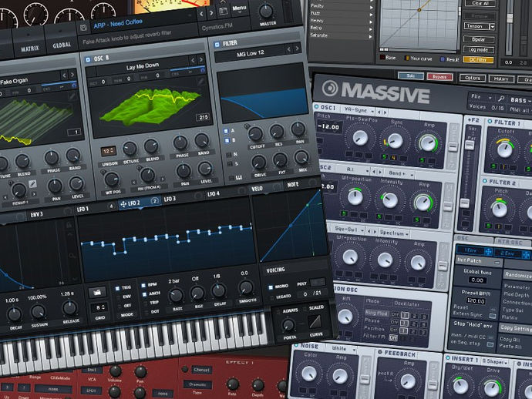Image resolution: width=532 pixels, height=399 pixels.
Task: Open the Bend + mode dropdown in Massive OSC2
Action: pos(400,173)
